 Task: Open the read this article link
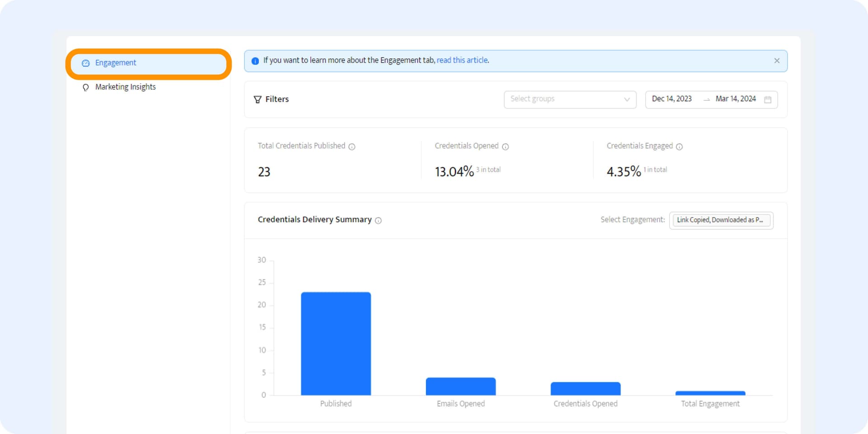462,60
